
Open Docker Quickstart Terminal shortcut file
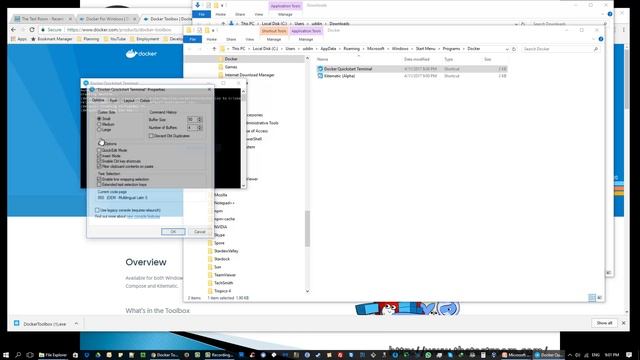[x=411, y=69]
